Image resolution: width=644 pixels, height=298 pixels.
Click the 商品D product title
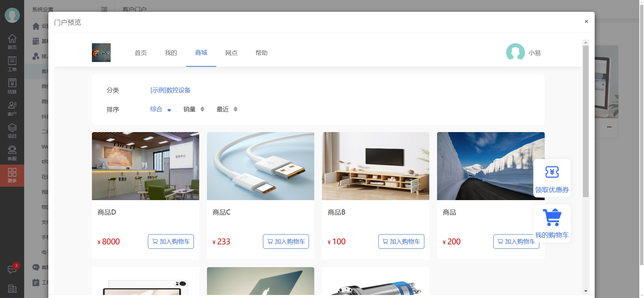pos(107,213)
